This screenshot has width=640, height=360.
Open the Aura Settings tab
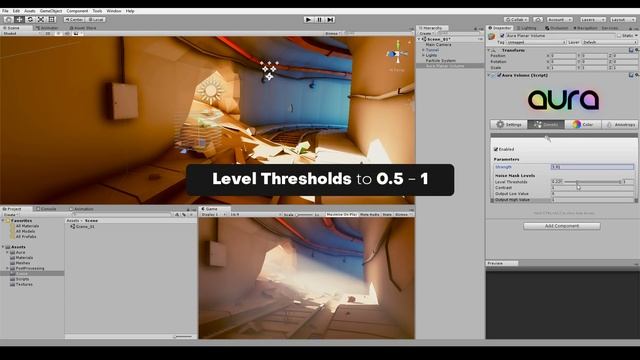pos(509,124)
